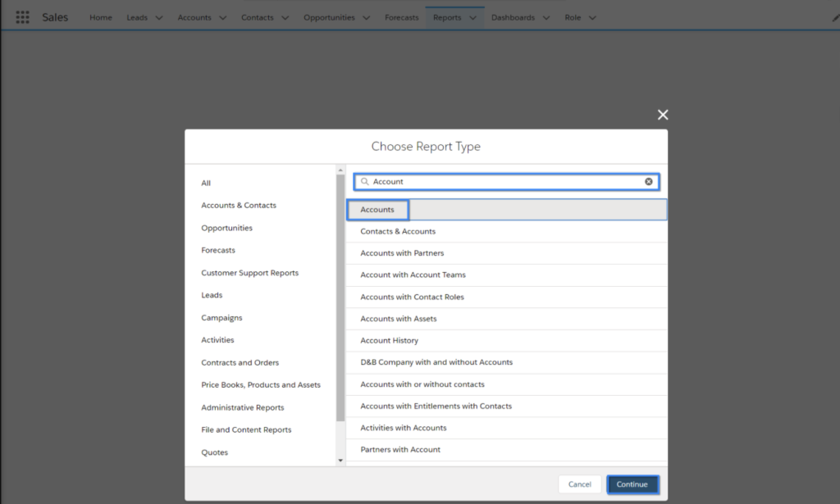Open File and Content Reports category
The width and height of the screenshot is (840, 504).
point(246,429)
